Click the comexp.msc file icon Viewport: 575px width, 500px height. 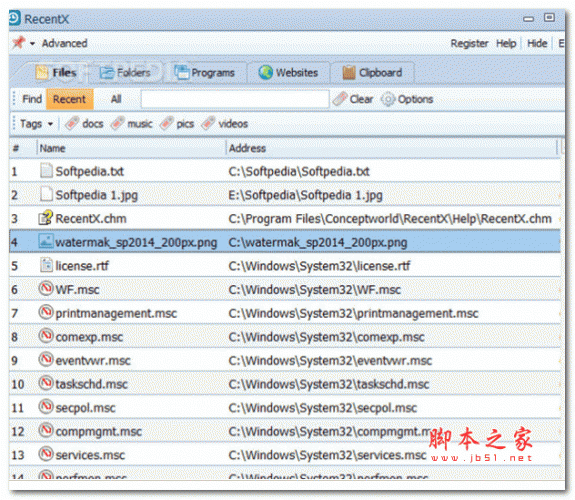[x=46, y=336]
